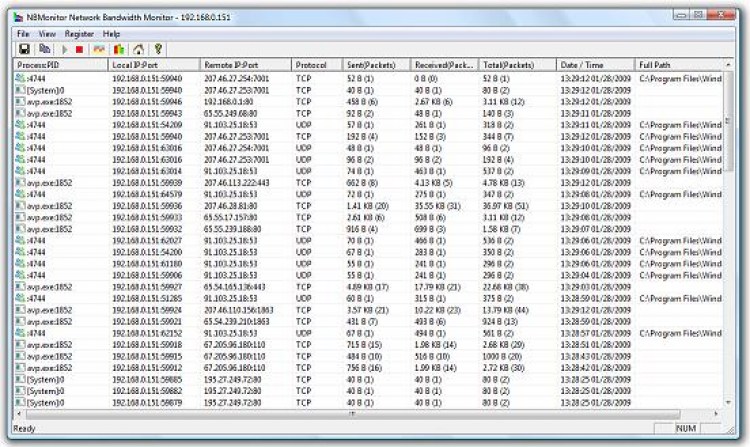Screen dimensions: 750x447
Task: Click process icon of :4744 row port 62027
Action: pos(20,240)
